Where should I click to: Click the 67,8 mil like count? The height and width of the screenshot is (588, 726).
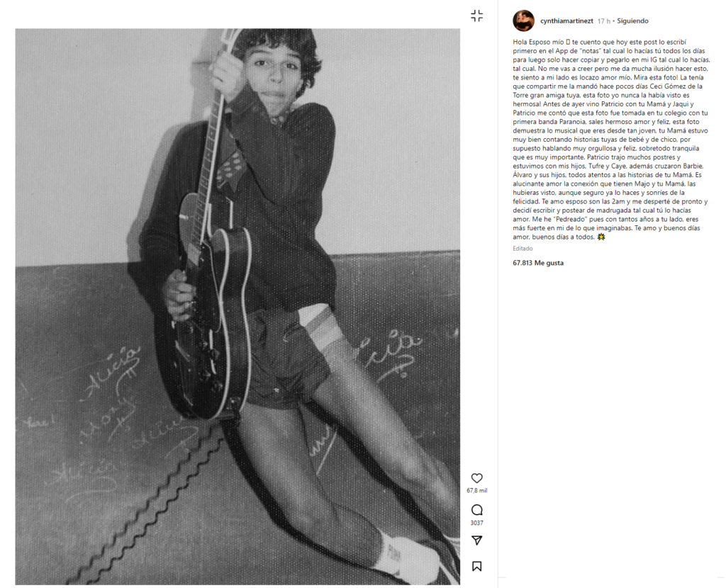tap(476, 490)
